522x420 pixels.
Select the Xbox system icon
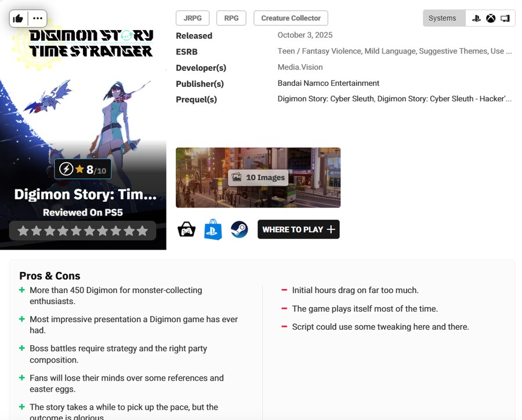coord(491,18)
